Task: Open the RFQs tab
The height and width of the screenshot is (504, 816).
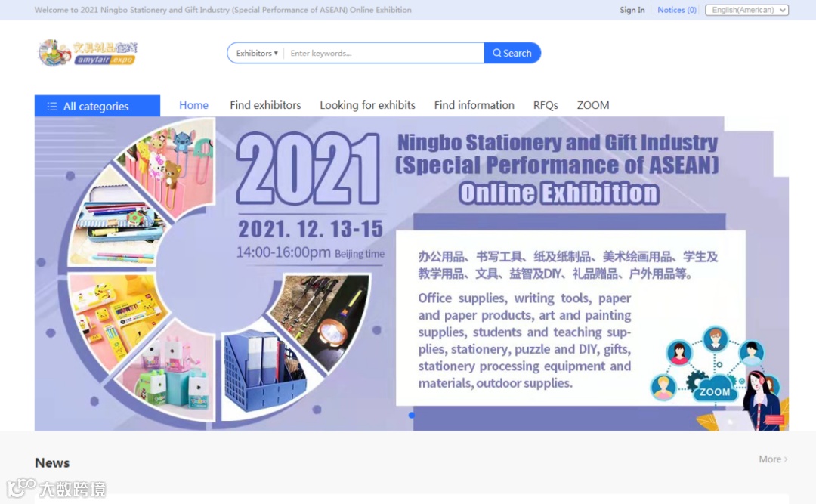Action: [x=546, y=105]
